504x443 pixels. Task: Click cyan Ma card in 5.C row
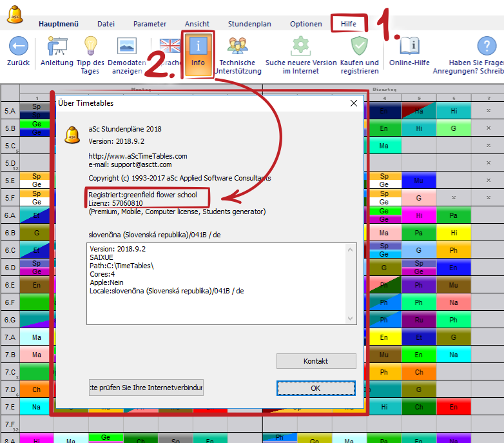click(x=384, y=146)
